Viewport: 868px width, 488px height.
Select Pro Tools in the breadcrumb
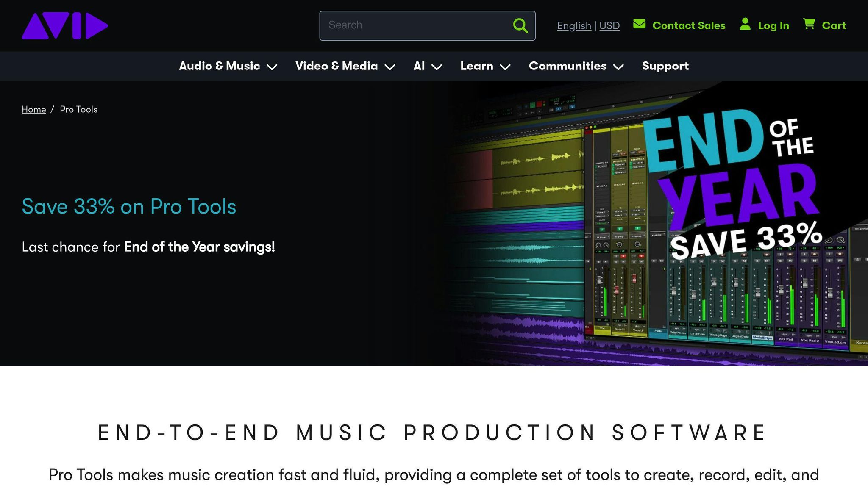78,109
